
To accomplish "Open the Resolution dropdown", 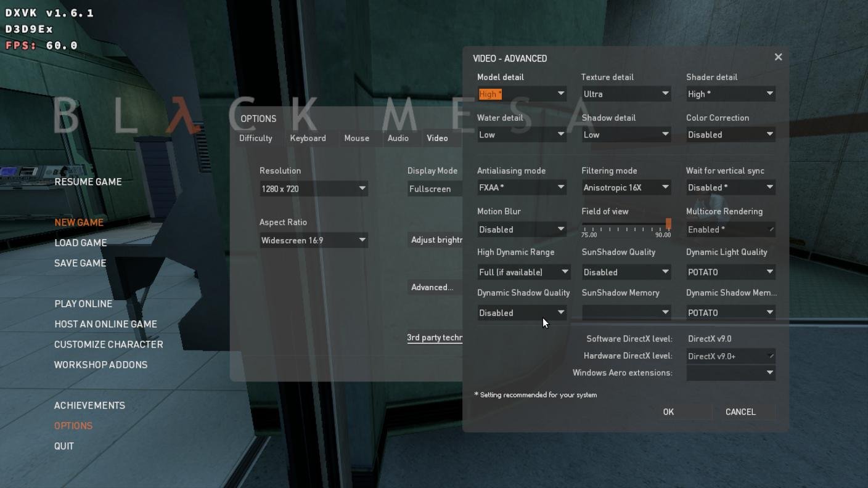I will (313, 189).
